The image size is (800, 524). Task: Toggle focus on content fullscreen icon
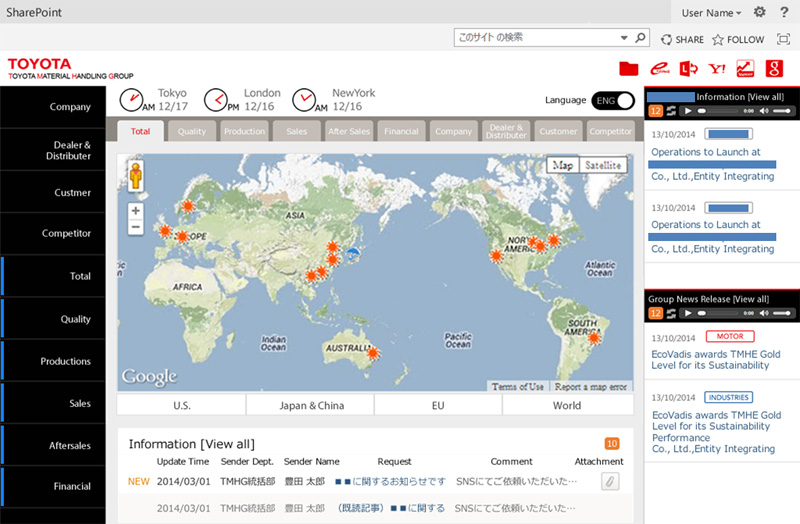tap(783, 39)
